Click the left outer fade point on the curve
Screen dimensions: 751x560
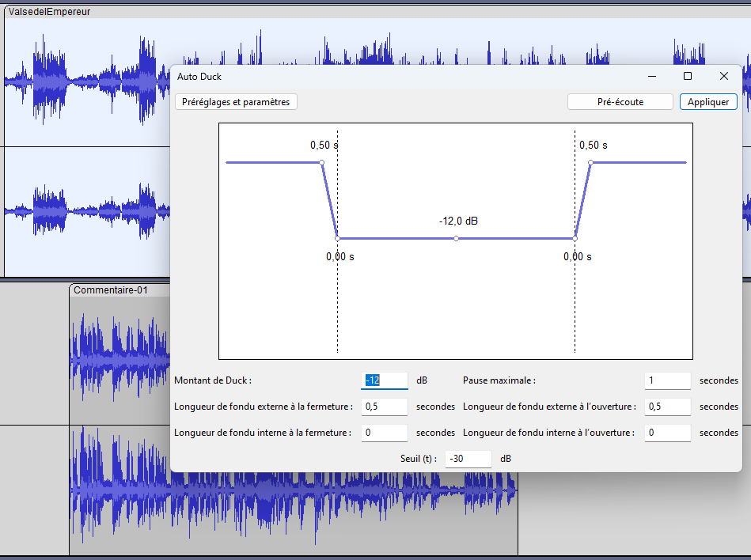[321, 162]
